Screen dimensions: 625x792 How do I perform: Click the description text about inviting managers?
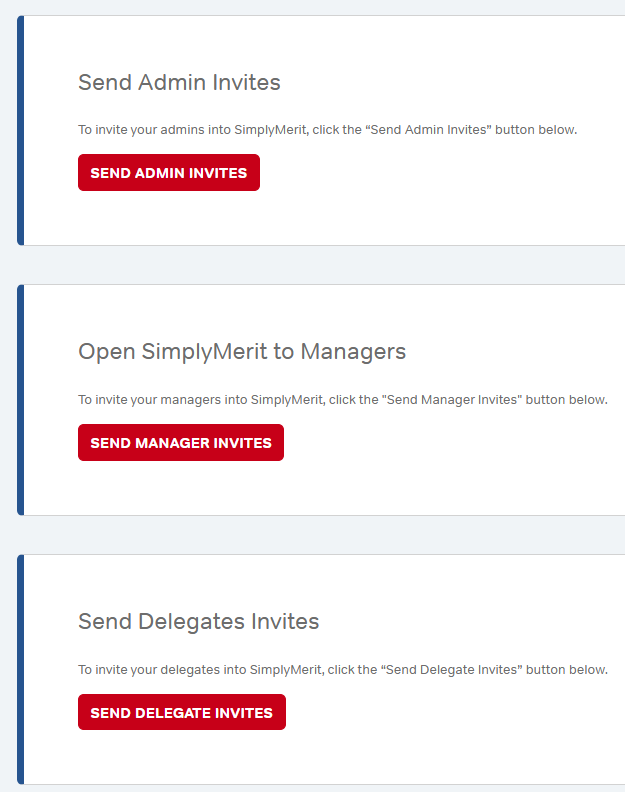(x=342, y=400)
